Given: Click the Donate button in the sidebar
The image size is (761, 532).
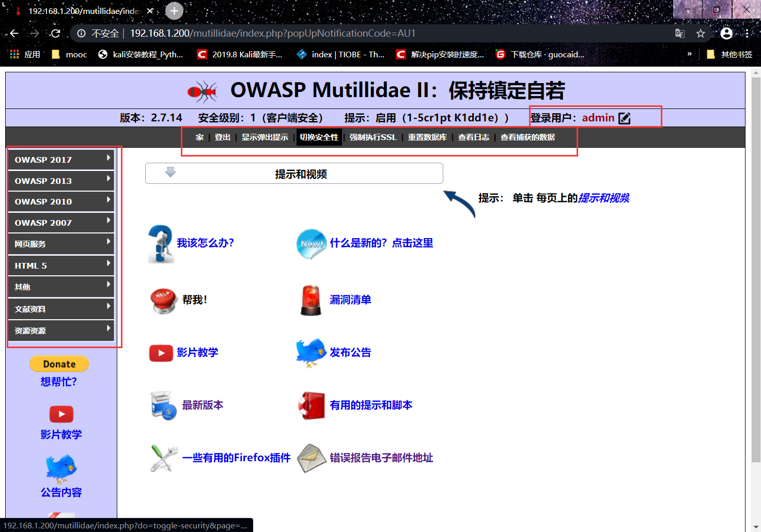Looking at the screenshot, I should click(59, 364).
